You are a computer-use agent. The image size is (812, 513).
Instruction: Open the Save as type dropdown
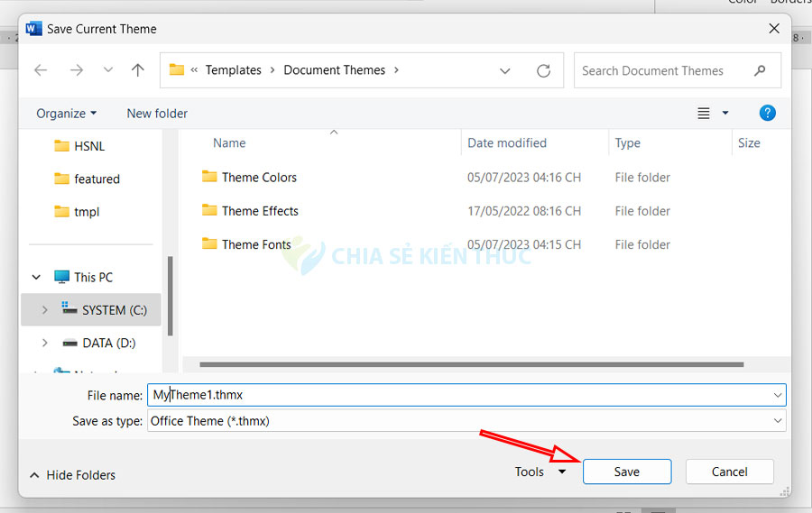pos(777,421)
